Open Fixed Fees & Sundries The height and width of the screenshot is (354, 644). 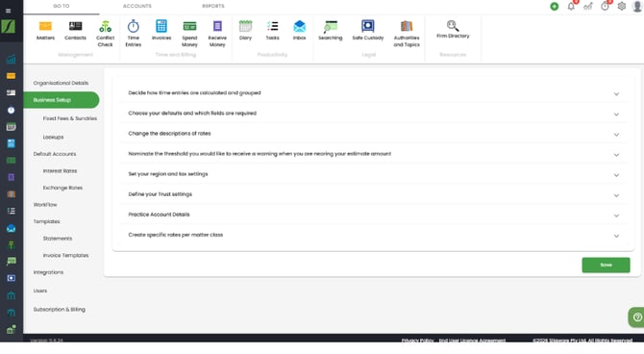(x=70, y=118)
